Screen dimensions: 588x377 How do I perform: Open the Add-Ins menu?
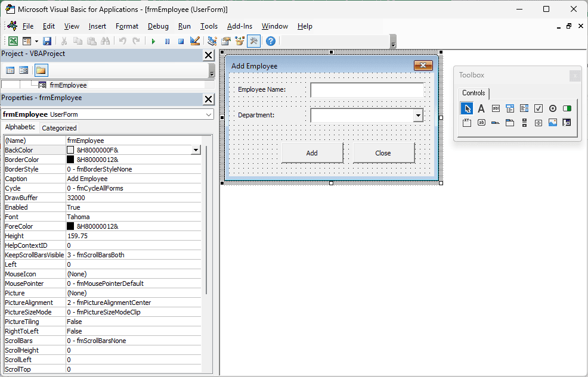tap(240, 26)
